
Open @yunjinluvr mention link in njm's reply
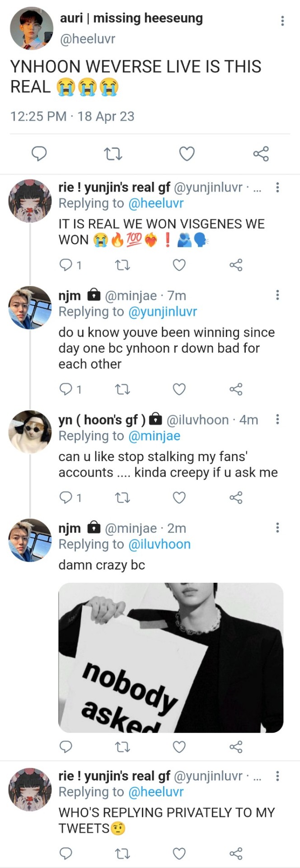click(x=163, y=311)
